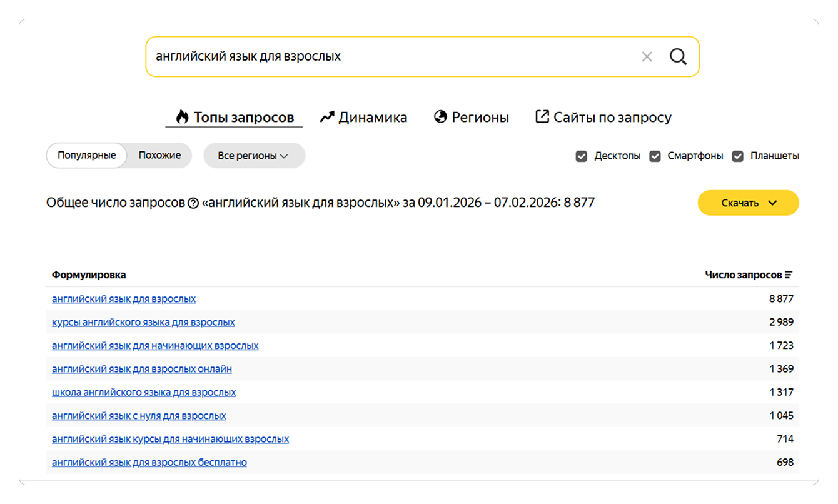Open the Регионы tab

pos(472,118)
